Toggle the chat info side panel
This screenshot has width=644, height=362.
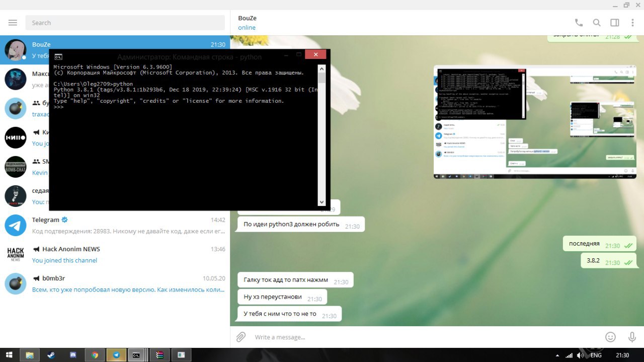tap(615, 23)
